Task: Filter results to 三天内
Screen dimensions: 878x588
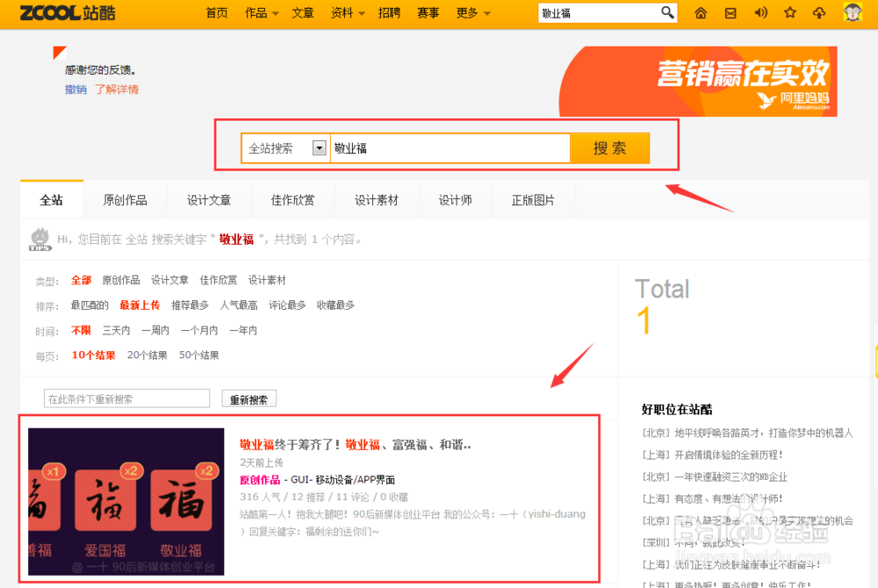Action: 117,330
